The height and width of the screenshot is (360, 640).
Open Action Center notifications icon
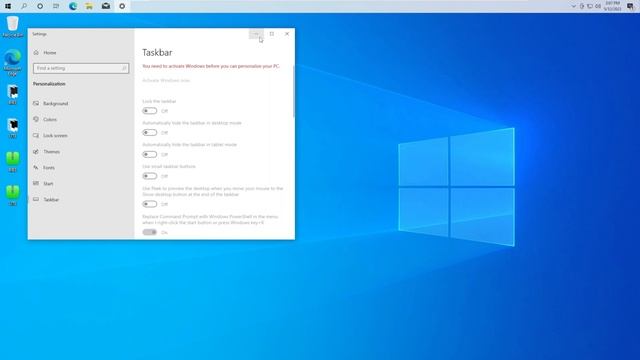[x=631, y=6]
